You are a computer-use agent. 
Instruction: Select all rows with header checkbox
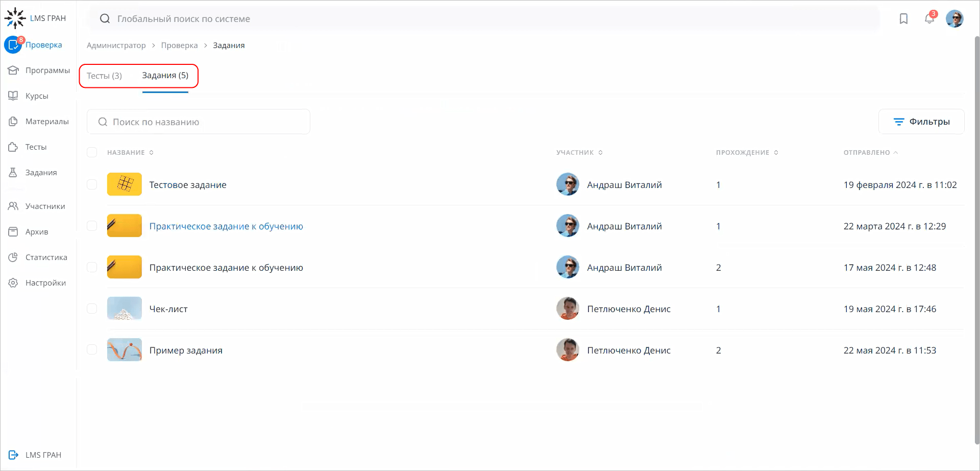(x=92, y=152)
